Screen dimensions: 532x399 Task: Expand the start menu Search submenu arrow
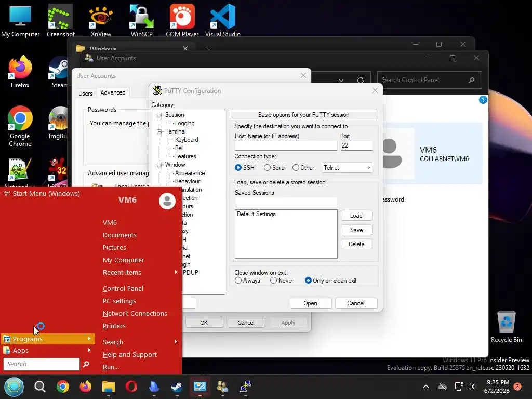(x=176, y=342)
